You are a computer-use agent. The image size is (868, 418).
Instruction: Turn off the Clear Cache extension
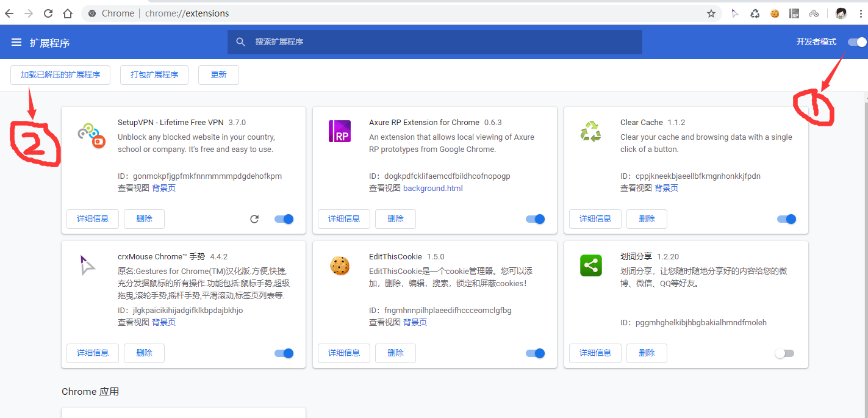[787, 219]
